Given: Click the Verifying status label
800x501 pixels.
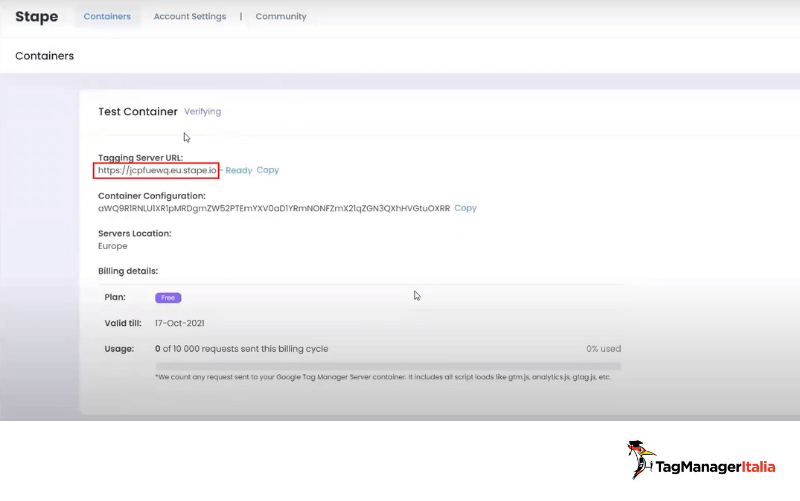Looking at the screenshot, I should click(x=203, y=111).
